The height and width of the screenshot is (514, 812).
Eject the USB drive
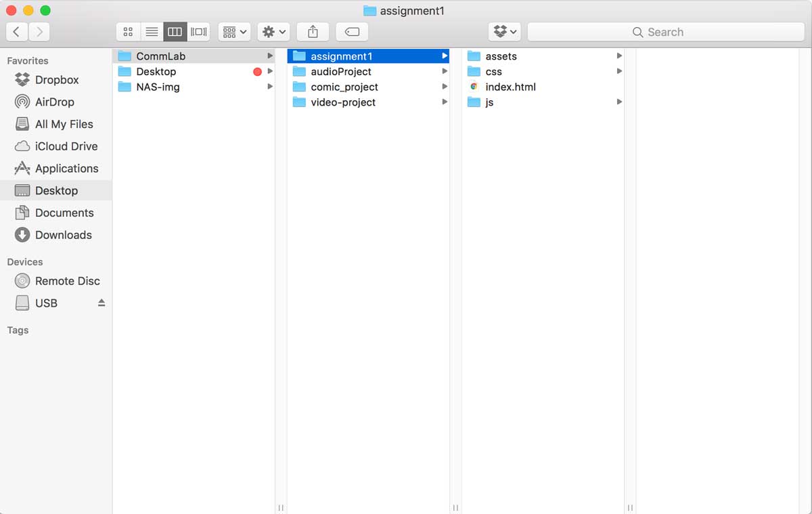(x=101, y=303)
